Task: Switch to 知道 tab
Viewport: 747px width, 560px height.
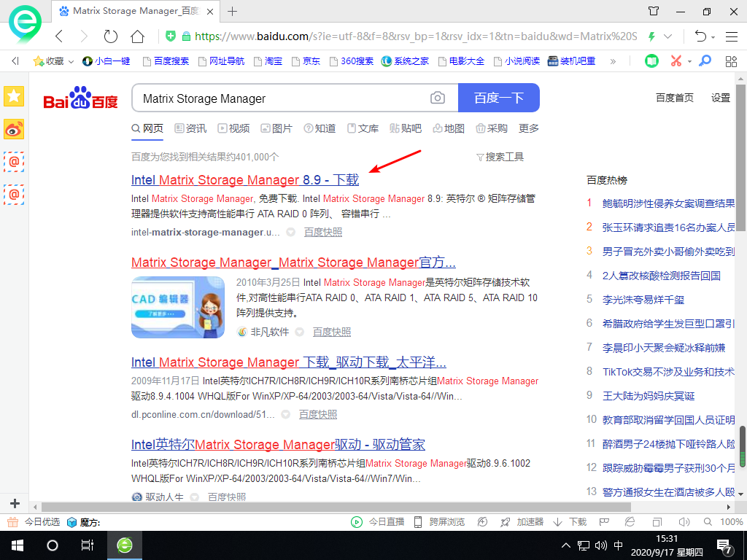Action: coord(320,128)
